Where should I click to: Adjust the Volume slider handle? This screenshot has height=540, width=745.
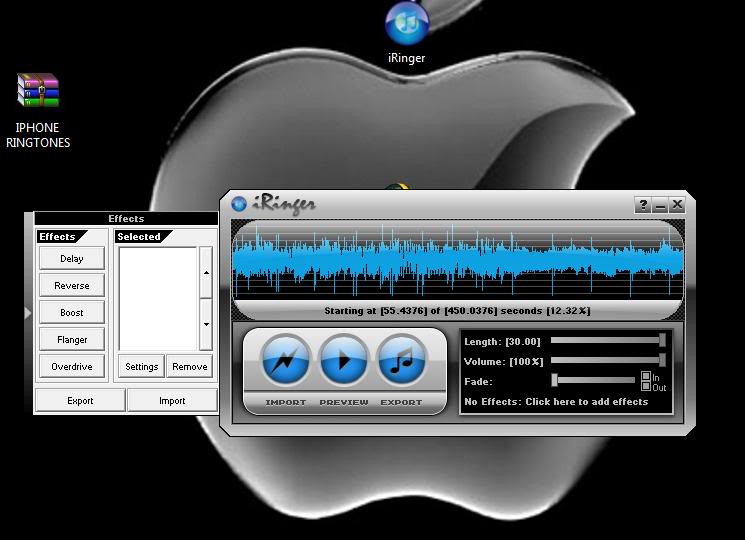click(662, 360)
